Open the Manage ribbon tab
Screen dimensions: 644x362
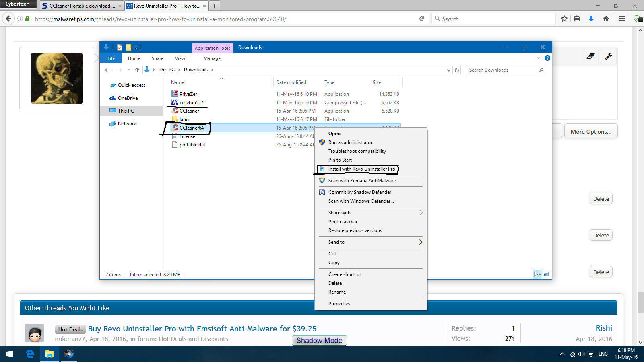pyautogui.click(x=212, y=58)
